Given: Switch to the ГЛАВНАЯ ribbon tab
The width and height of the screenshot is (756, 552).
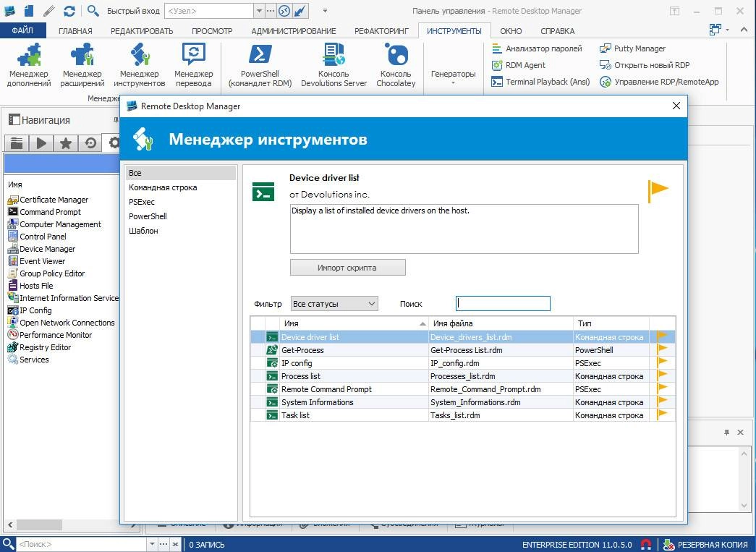Looking at the screenshot, I should point(75,31).
